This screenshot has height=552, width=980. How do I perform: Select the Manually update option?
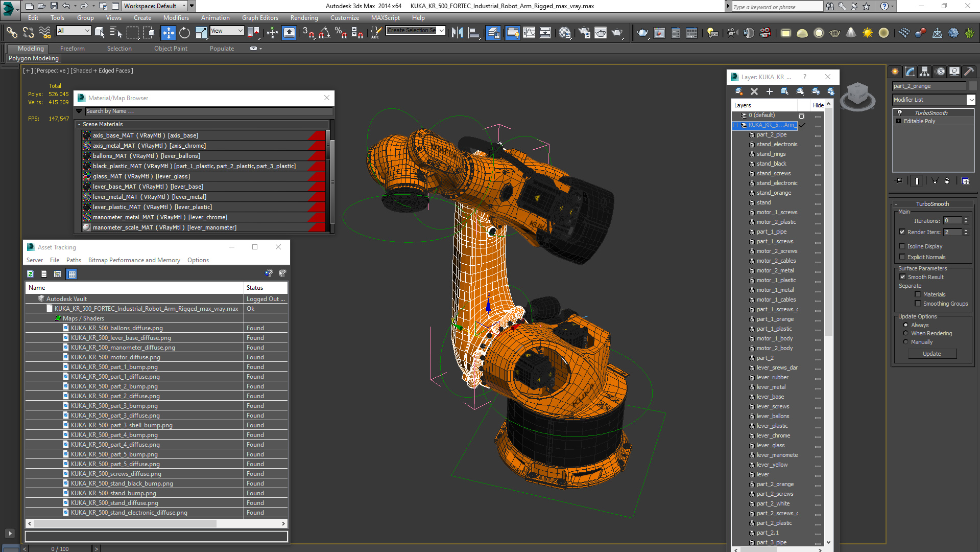tap(906, 341)
